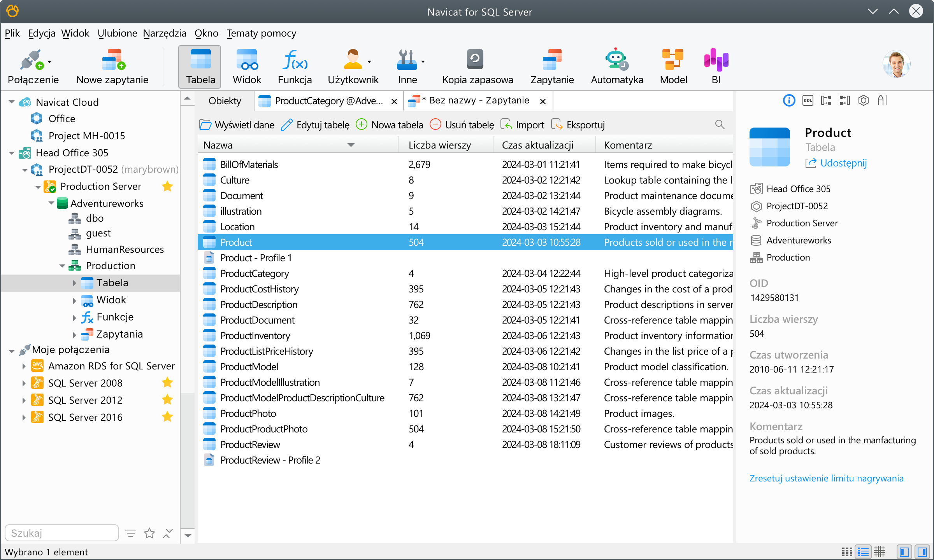Open the Automatyka automation tool
The image size is (934, 560).
(617, 66)
